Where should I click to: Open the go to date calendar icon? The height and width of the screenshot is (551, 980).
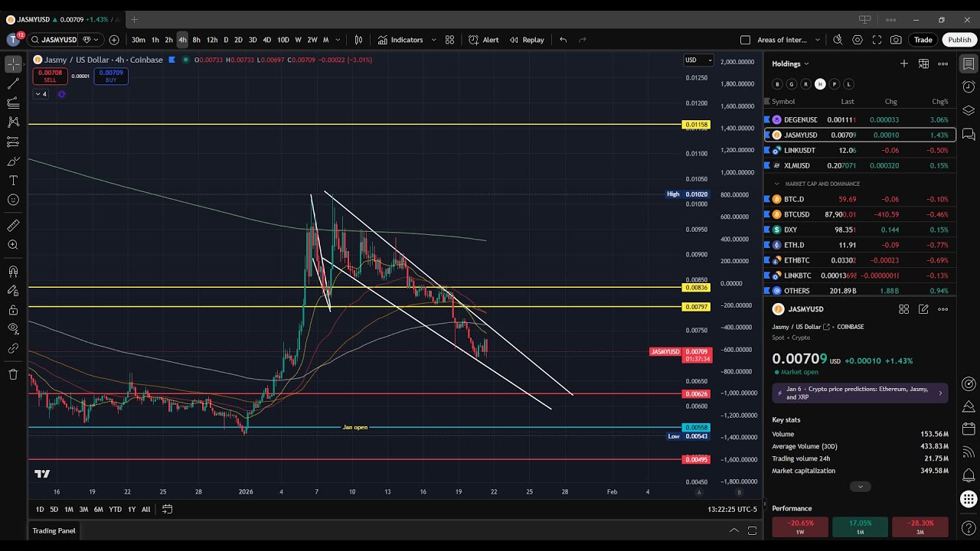(x=167, y=509)
